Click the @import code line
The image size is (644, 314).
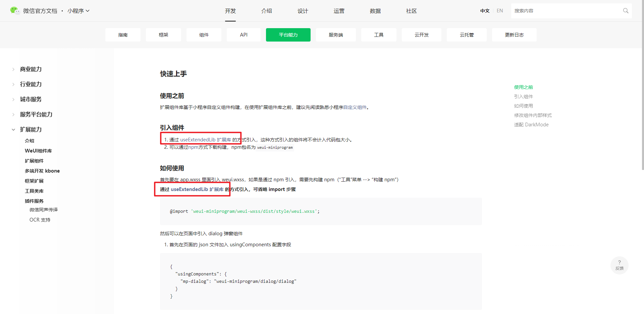245,211
